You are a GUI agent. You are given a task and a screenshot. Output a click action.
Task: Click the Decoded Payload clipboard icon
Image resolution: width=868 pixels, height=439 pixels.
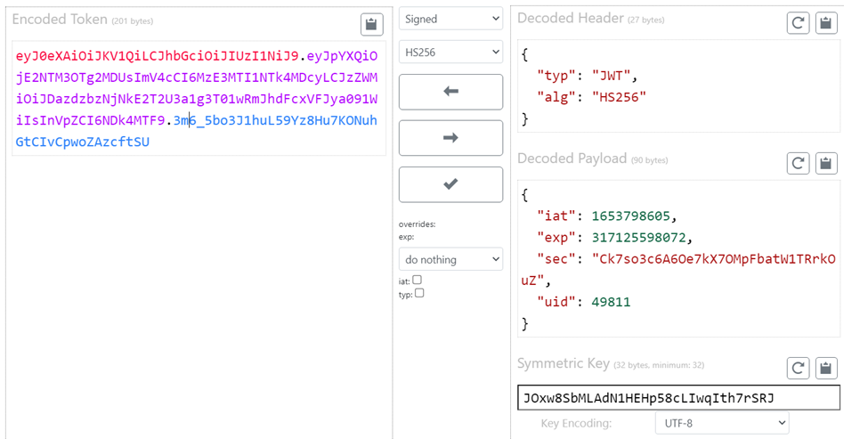pyautogui.click(x=827, y=163)
